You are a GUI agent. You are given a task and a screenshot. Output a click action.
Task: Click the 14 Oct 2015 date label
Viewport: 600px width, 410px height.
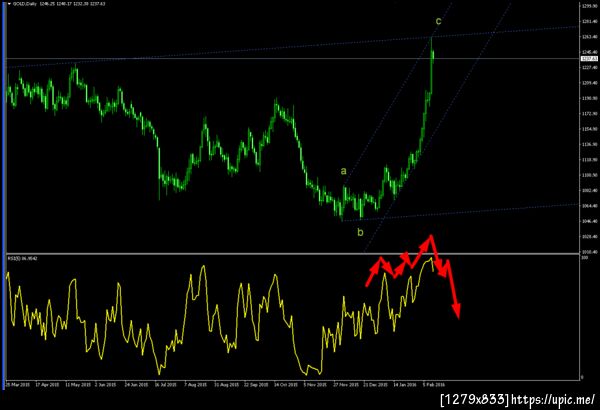(x=286, y=384)
